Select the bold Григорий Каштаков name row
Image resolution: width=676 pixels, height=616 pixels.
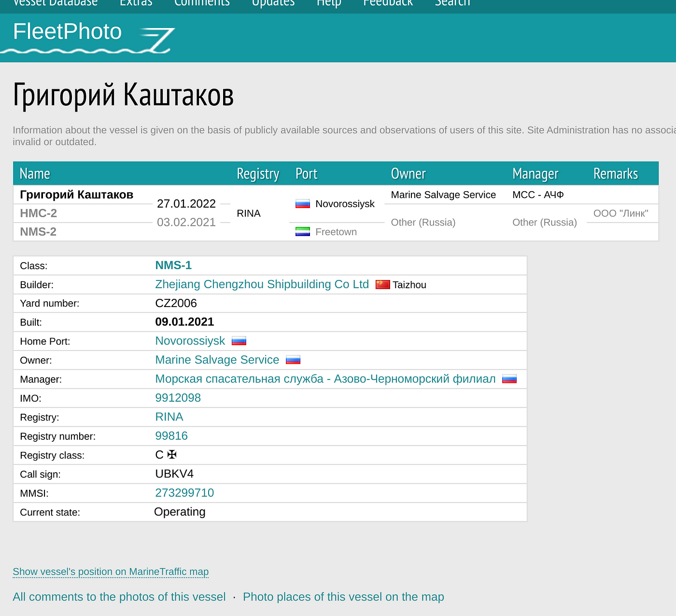[77, 195]
